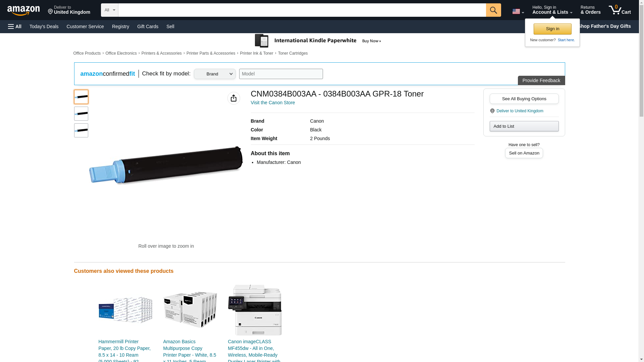Viewport: 644px width, 362px height.
Task: Open Today's Deals navigation item
Action: click(x=44, y=26)
